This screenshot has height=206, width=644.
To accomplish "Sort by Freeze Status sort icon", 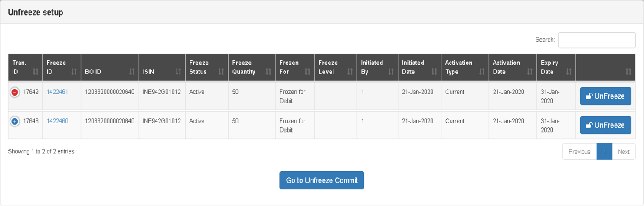I will (x=221, y=72).
